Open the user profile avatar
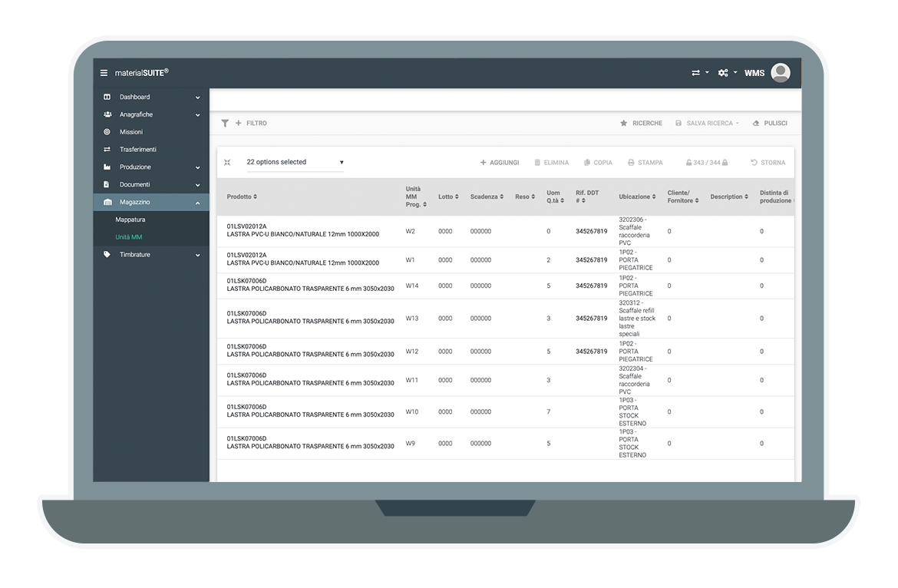The width and height of the screenshot is (898, 588). [x=780, y=73]
